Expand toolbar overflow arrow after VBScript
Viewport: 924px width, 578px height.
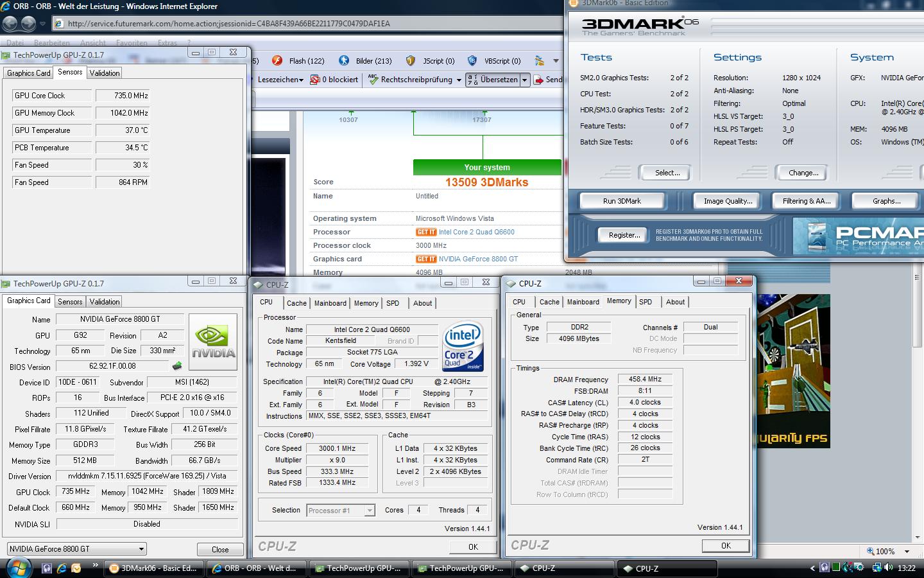click(556, 61)
